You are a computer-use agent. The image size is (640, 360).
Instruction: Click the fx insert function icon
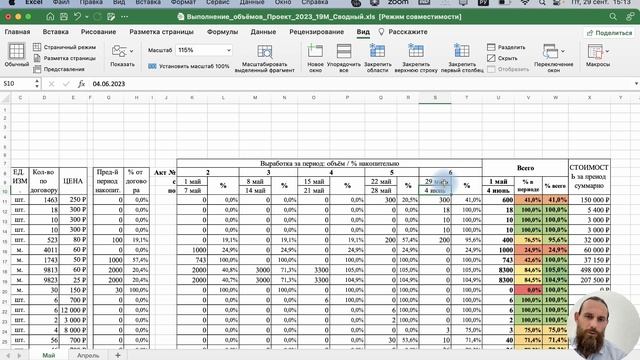coord(81,84)
